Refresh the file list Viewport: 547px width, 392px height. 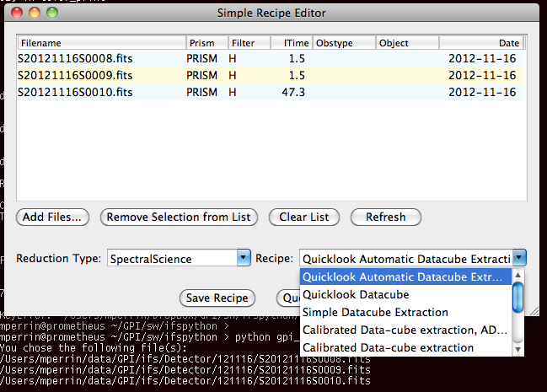[x=385, y=217]
